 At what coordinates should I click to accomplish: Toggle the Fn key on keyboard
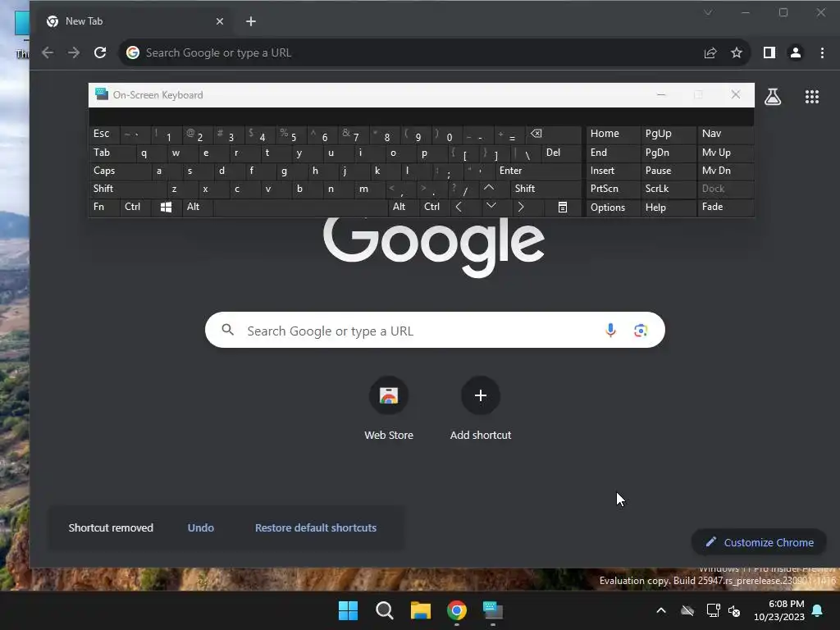tap(104, 207)
